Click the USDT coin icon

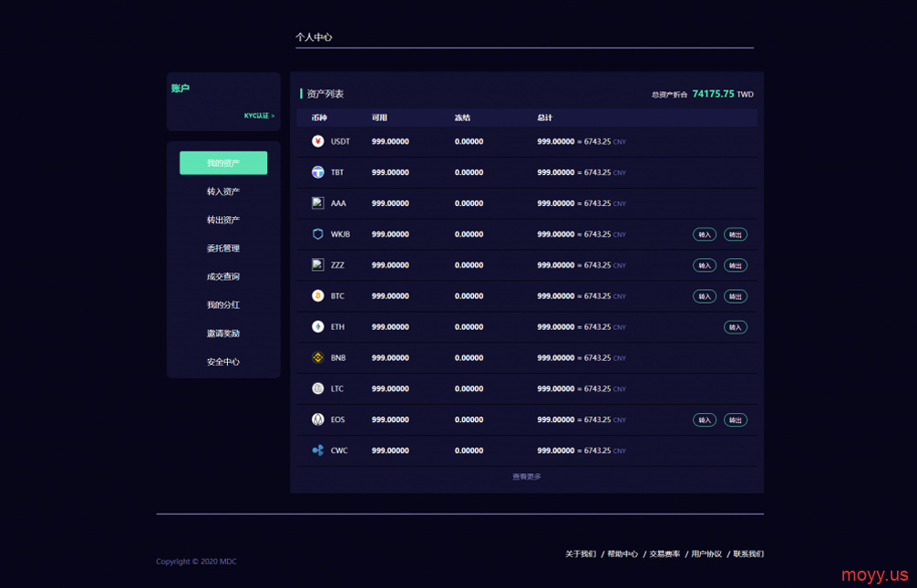(317, 141)
